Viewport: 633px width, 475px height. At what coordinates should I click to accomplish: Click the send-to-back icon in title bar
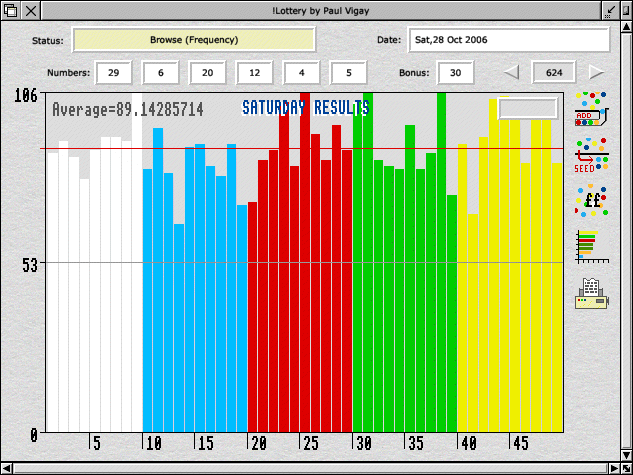click(10, 10)
